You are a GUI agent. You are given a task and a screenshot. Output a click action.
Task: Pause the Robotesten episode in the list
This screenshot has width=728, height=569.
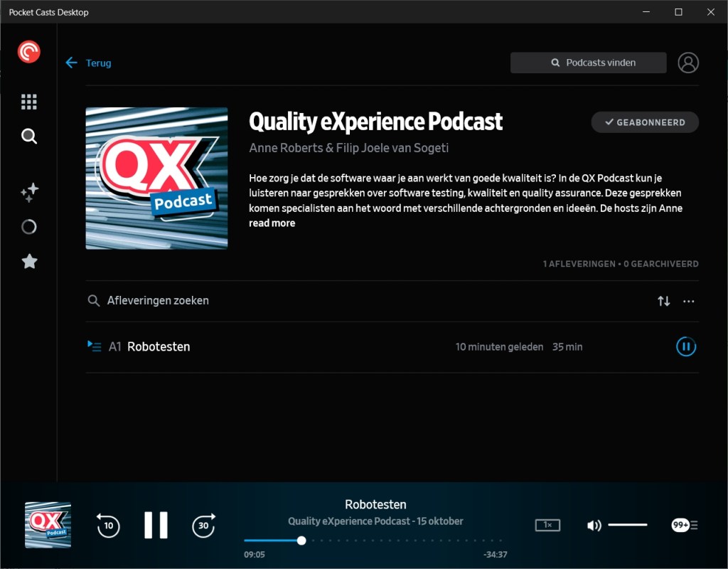coord(685,346)
